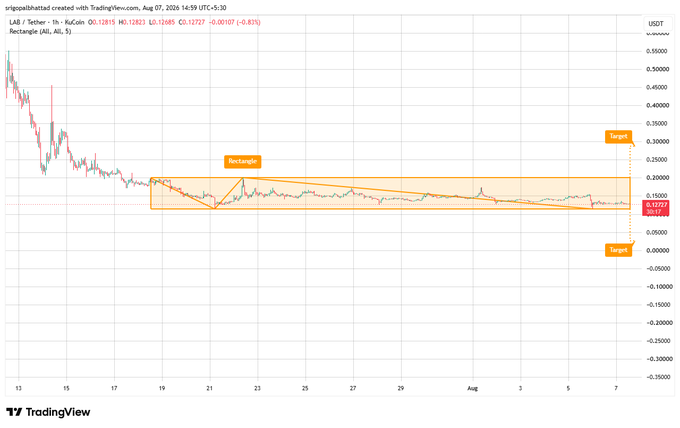
Task: Click the lower Target label near 0.00000
Action: click(618, 250)
